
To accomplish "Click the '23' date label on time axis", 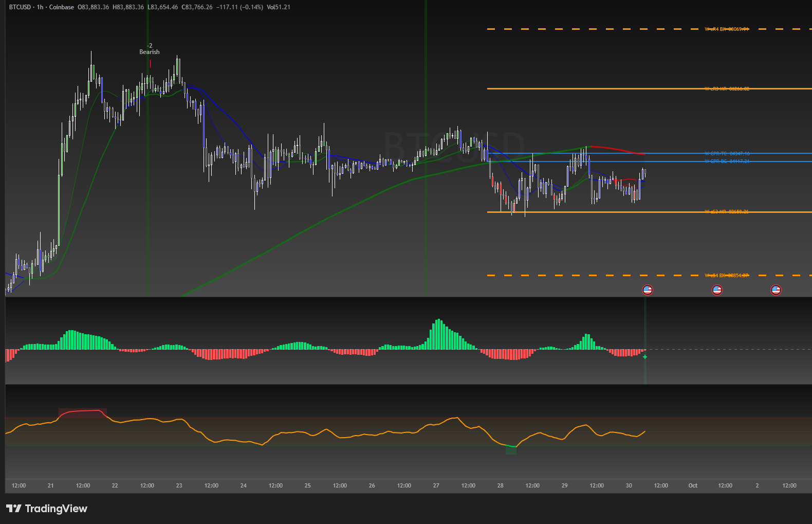I will point(179,485).
